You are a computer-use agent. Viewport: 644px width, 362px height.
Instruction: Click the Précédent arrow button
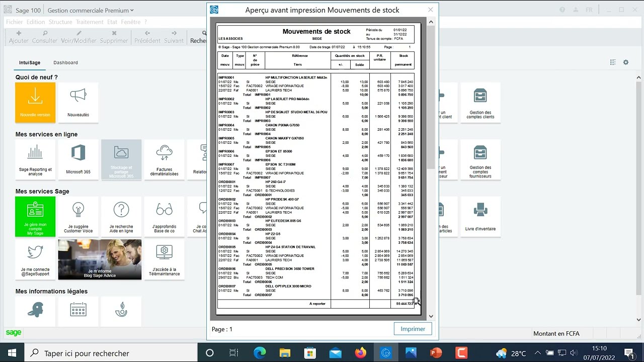pos(147,37)
